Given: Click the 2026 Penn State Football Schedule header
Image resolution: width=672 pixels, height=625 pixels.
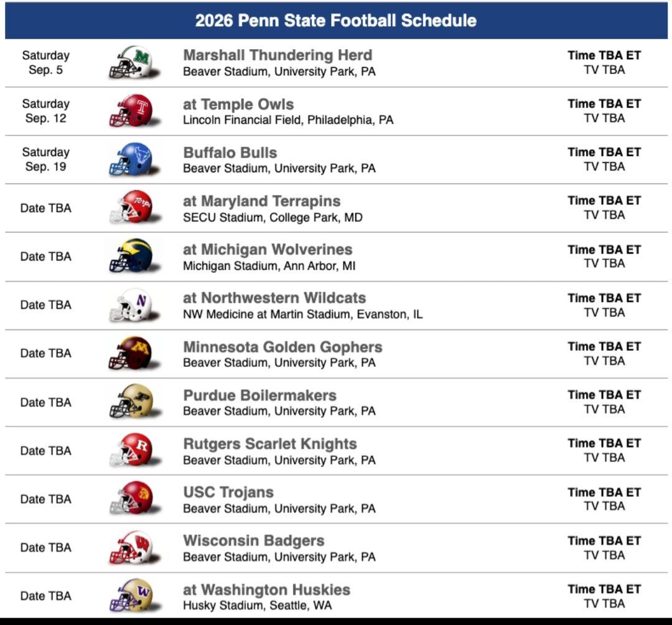Looking at the screenshot, I should coord(336,21).
